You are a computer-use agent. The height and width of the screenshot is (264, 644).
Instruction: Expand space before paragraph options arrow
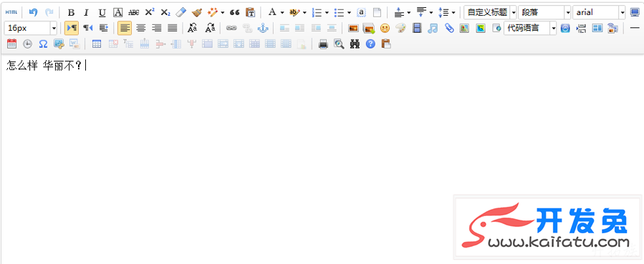click(408, 13)
